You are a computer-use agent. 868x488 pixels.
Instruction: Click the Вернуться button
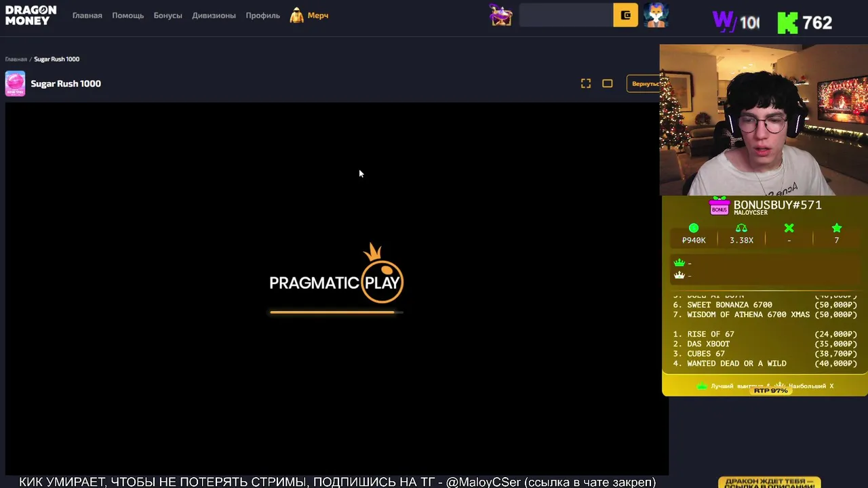(644, 83)
